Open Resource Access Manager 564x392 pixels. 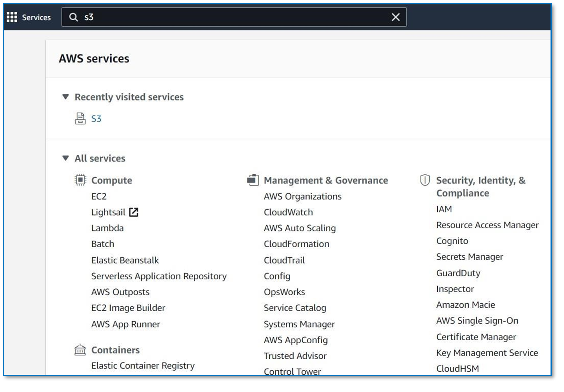click(488, 225)
